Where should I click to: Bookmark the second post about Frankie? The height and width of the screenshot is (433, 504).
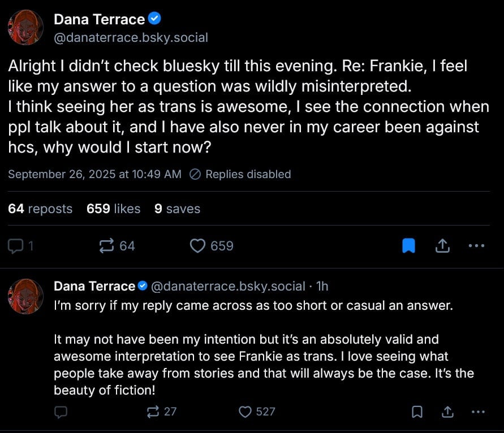point(417,412)
